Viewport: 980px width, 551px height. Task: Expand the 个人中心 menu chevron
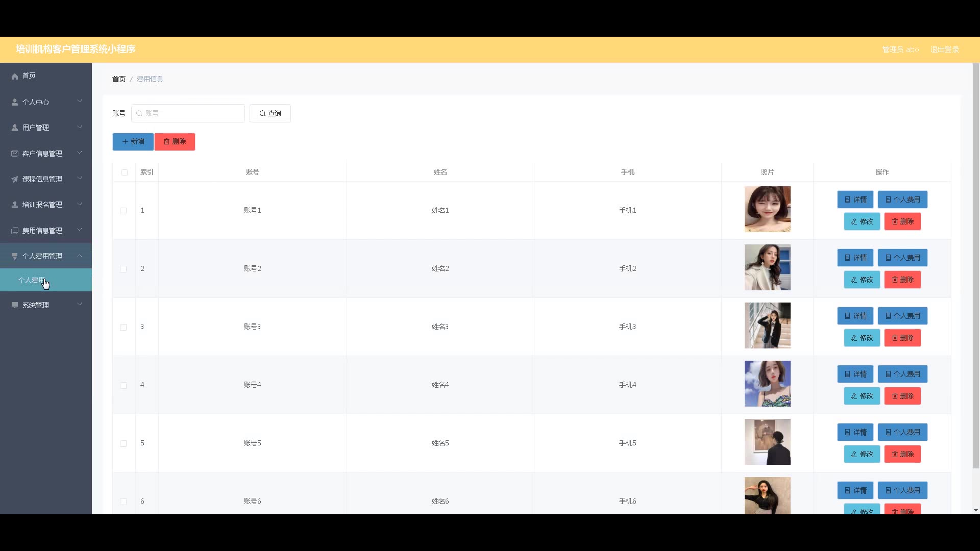tap(80, 102)
